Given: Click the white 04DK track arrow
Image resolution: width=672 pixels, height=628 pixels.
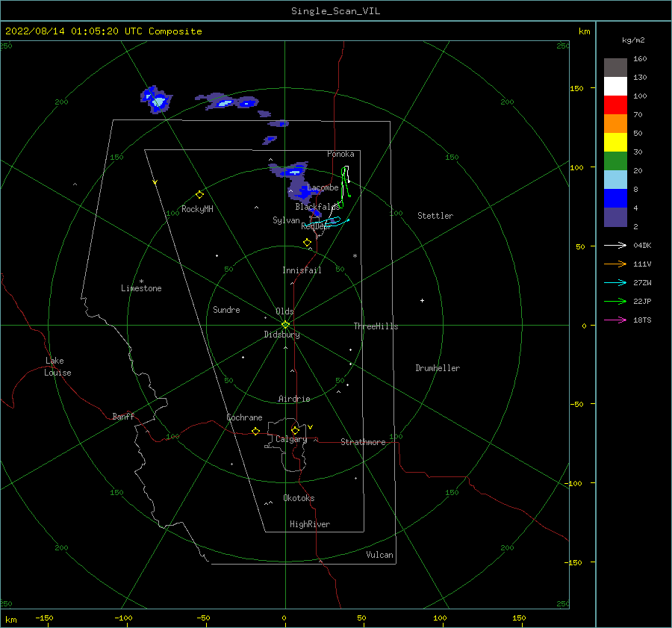Looking at the screenshot, I should coord(615,245).
